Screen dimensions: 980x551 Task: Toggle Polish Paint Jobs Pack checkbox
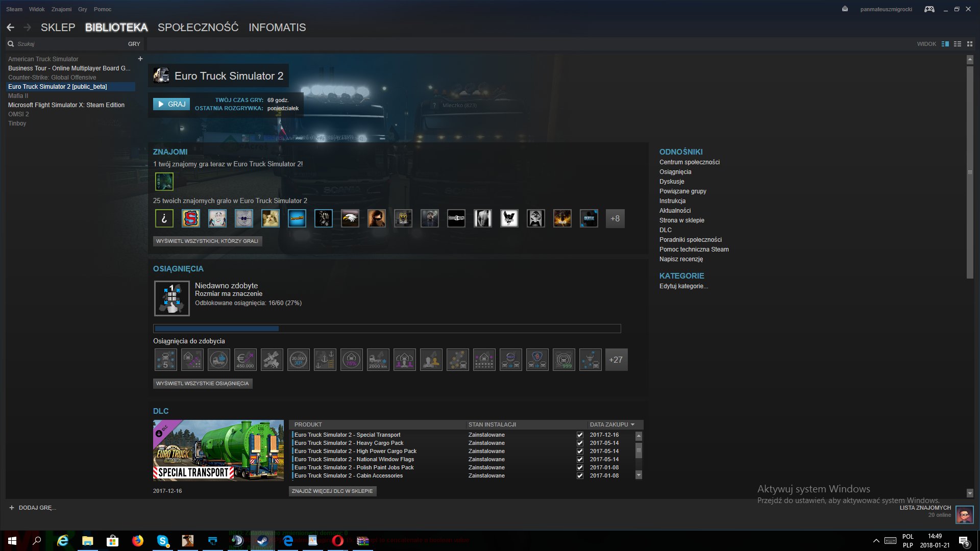pyautogui.click(x=580, y=468)
